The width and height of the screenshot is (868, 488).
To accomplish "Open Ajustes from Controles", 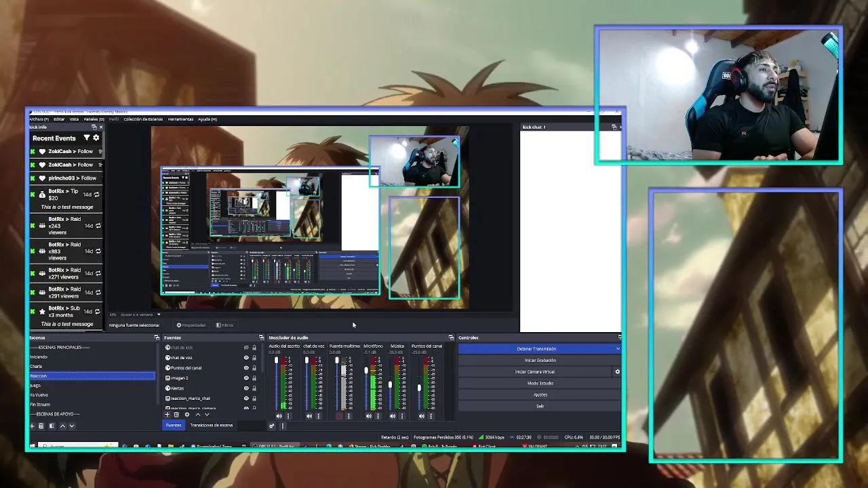I will [540, 395].
